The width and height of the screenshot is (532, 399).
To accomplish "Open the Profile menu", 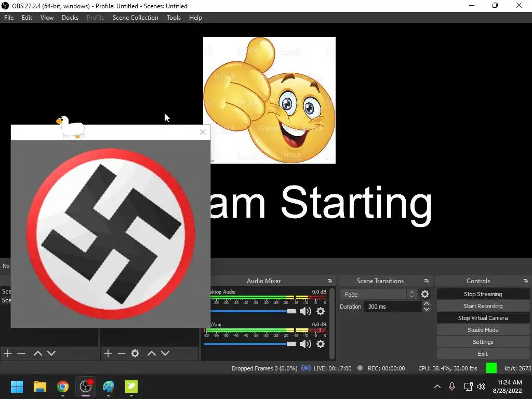I will (x=96, y=18).
